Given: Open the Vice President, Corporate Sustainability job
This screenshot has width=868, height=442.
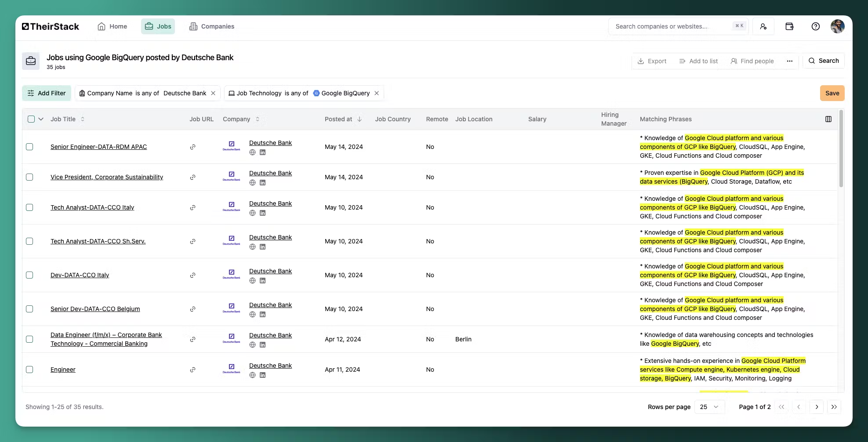Looking at the screenshot, I should 106,177.
